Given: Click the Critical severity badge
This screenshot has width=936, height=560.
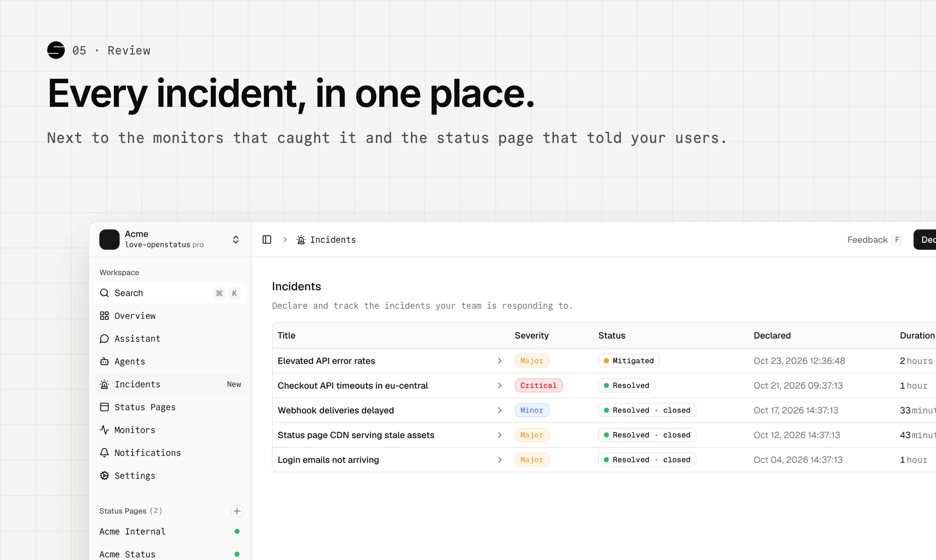Looking at the screenshot, I should click(x=539, y=385).
